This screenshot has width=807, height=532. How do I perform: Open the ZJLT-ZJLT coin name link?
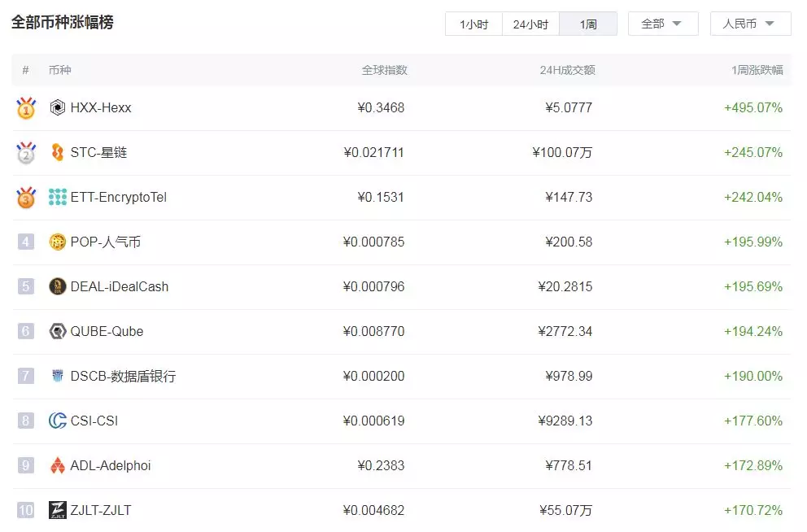pyautogui.click(x=101, y=510)
